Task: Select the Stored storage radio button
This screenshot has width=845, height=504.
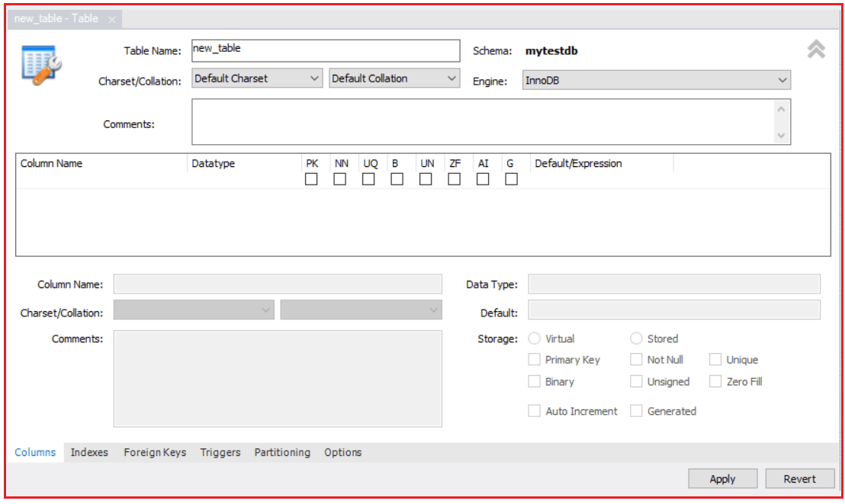Action: [x=635, y=339]
